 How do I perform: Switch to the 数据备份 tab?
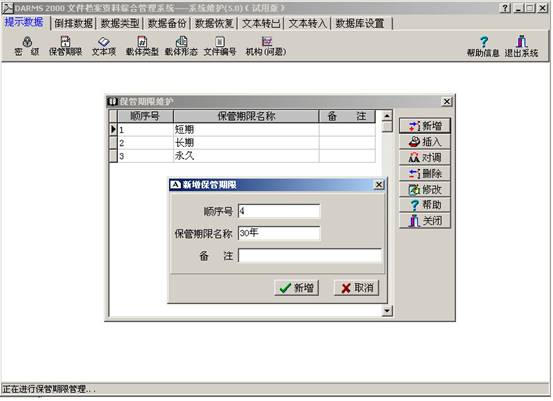coord(167,24)
